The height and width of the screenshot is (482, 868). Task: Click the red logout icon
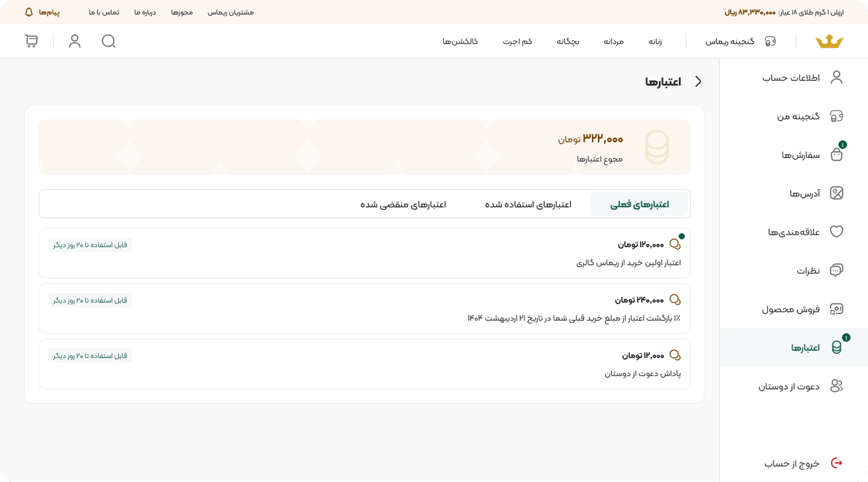(x=836, y=463)
